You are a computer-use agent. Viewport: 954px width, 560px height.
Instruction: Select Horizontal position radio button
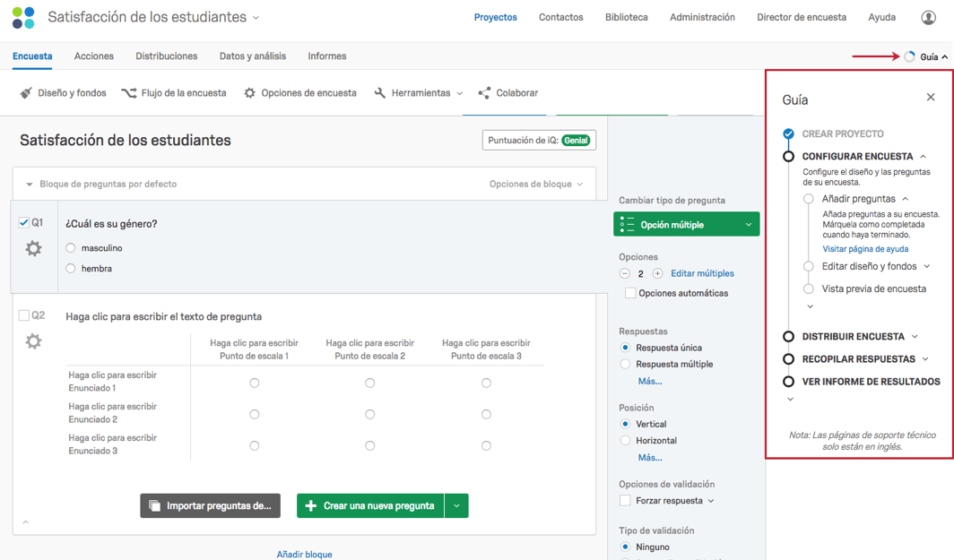click(625, 440)
